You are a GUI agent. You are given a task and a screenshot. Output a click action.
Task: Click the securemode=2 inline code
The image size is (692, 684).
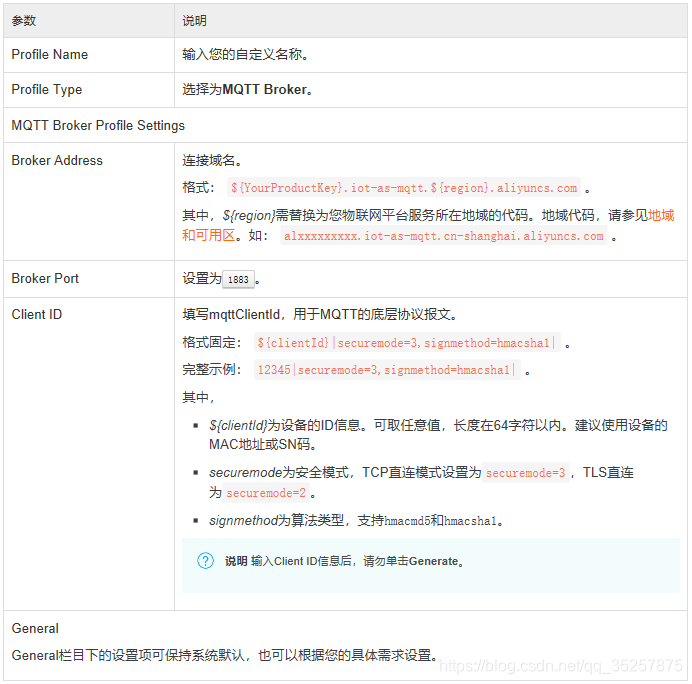coord(266,493)
